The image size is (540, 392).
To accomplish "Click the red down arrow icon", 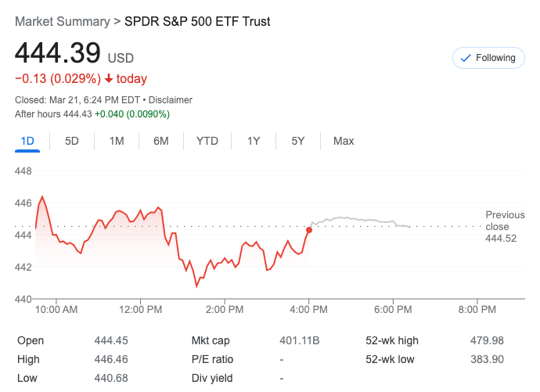I will click(x=108, y=79).
